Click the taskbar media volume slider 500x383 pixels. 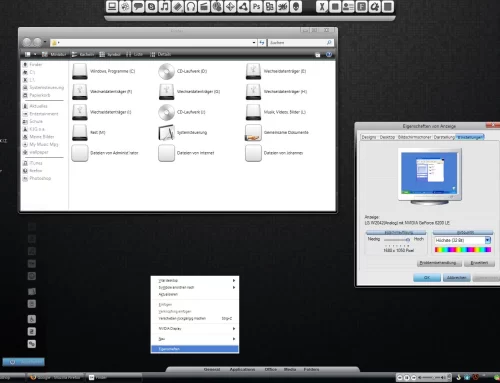432,377
